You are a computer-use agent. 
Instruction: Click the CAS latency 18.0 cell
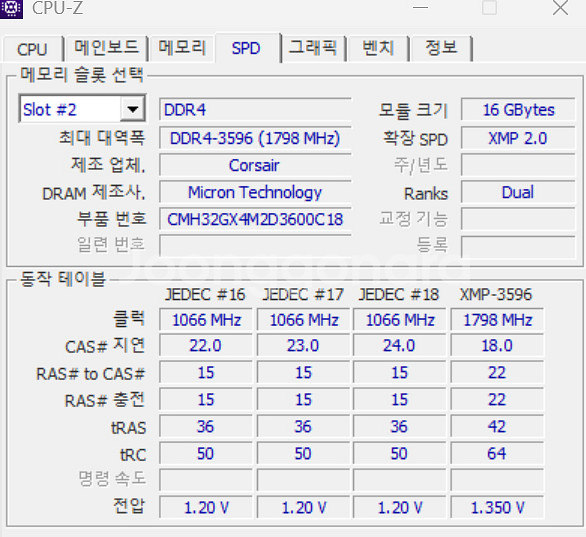point(497,345)
